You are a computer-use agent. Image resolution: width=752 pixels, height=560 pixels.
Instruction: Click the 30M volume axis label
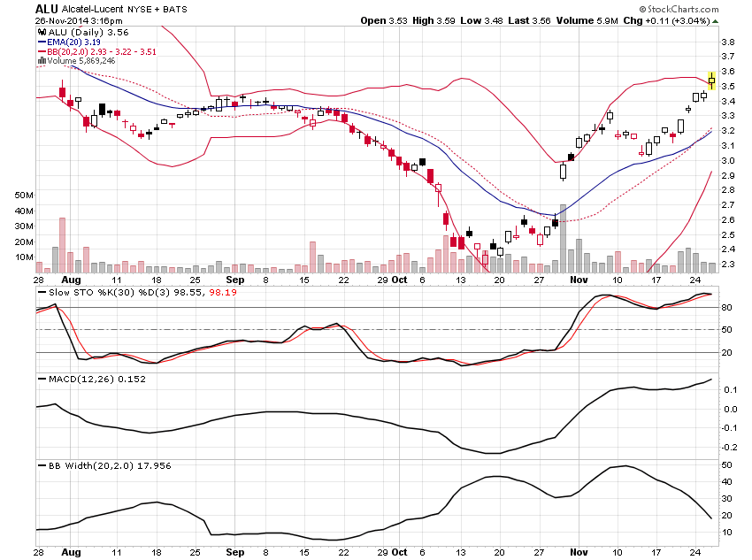24,226
